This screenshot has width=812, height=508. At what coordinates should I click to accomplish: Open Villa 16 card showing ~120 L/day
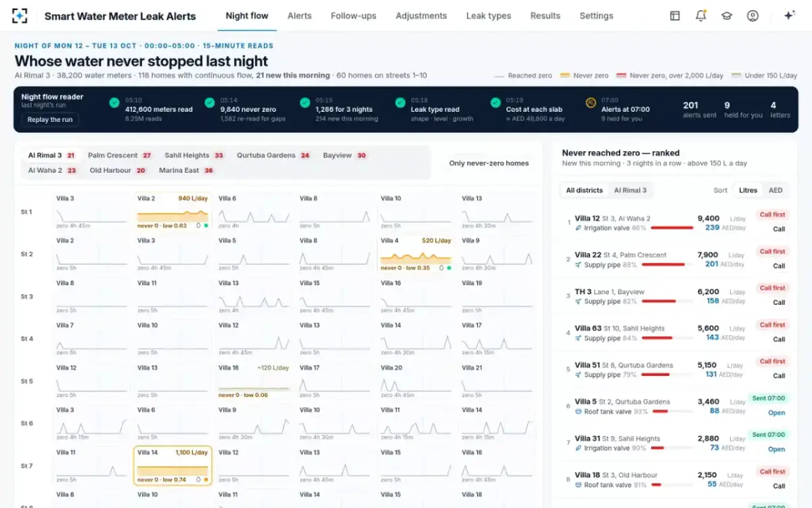[x=253, y=381]
